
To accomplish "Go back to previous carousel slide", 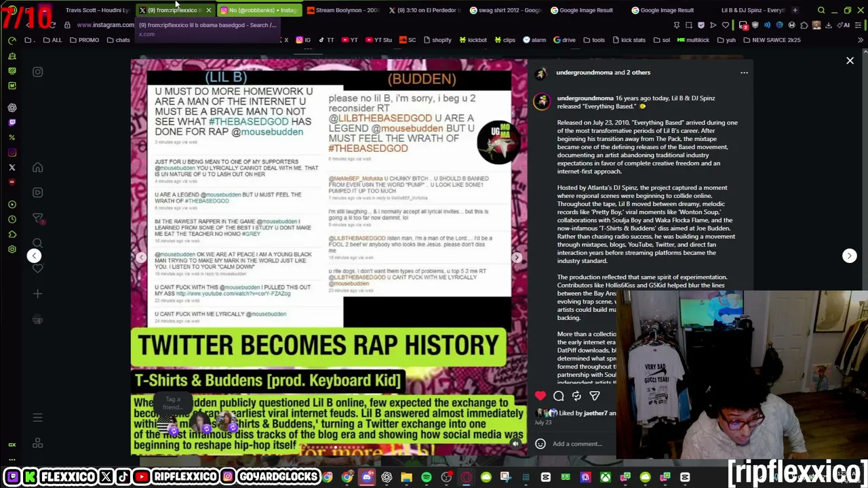I will click(140, 258).
